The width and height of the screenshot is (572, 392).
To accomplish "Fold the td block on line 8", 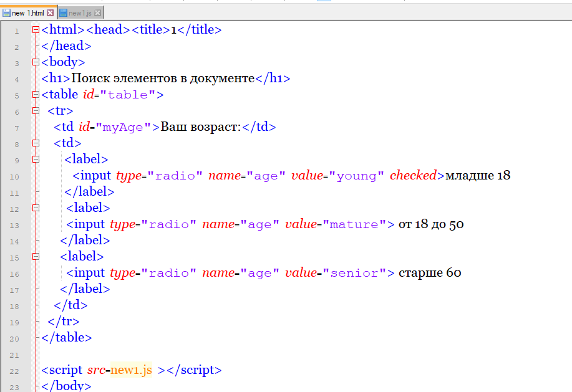I will click(36, 143).
